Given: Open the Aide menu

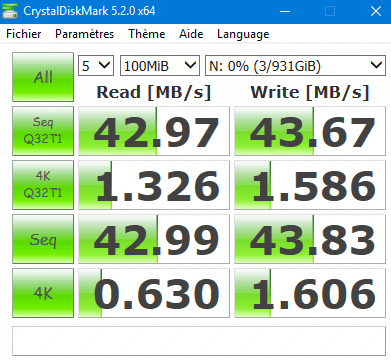Looking at the screenshot, I should [191, 34].
